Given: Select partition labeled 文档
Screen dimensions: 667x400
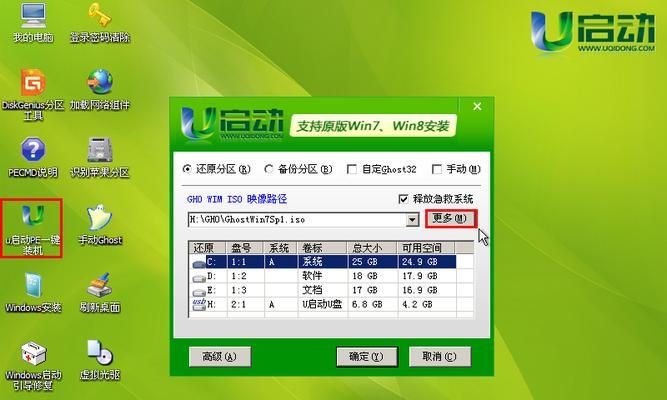Looking at the screenshot, I should coord(312,290).
